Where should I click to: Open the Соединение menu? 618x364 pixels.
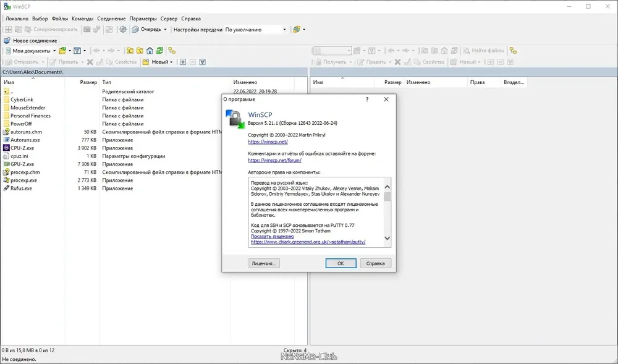(111, 19)
